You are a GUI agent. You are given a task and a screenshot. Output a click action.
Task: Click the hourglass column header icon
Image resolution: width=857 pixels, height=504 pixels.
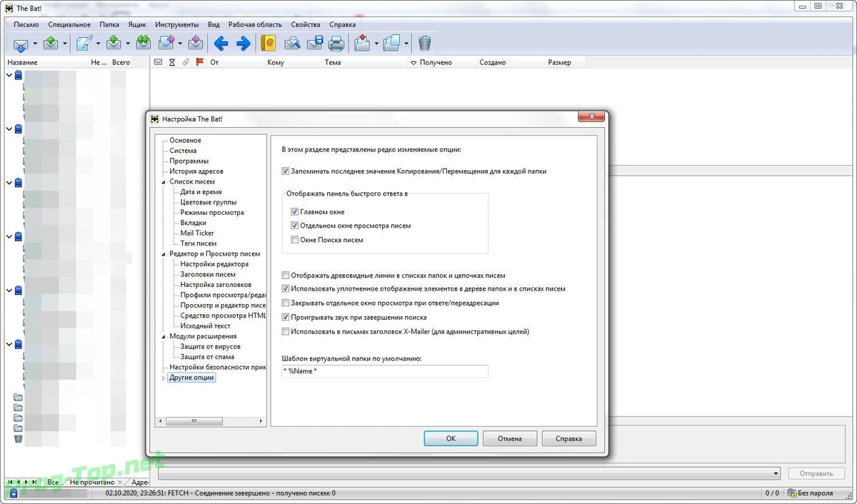click(172, 62)
